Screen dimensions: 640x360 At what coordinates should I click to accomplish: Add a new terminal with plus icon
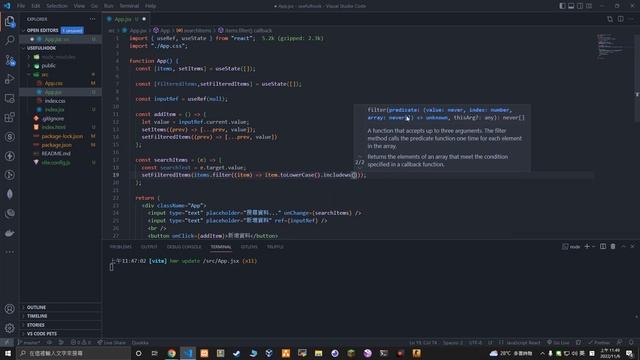click(x=587, y=247)
